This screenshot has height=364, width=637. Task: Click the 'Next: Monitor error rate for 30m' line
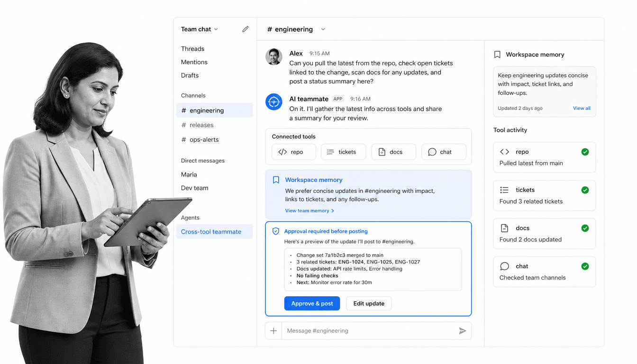(334, 282)
